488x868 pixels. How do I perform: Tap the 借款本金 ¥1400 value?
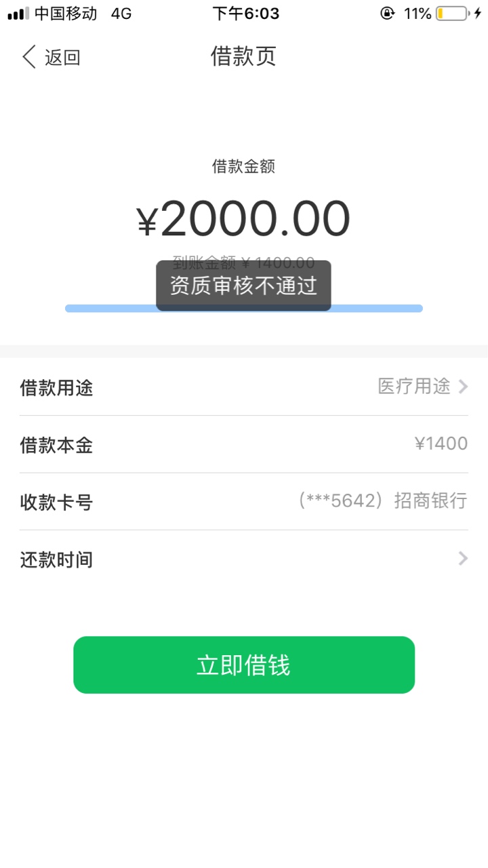441,444
